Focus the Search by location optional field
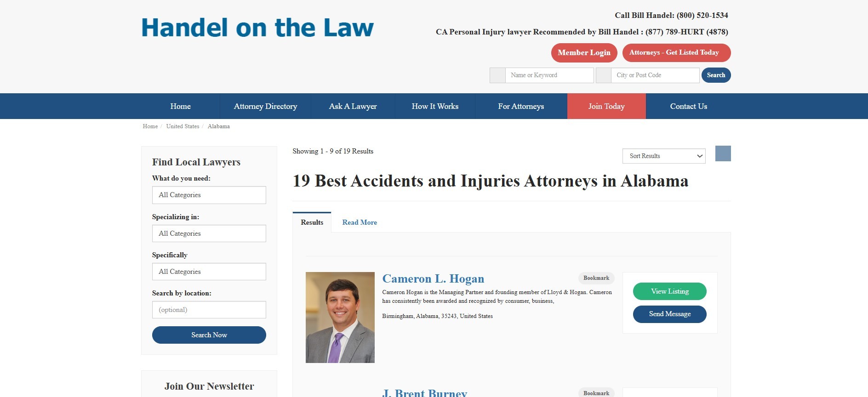Screen dimensions: 868x397 pyautogui.click(x=209, y=310)
